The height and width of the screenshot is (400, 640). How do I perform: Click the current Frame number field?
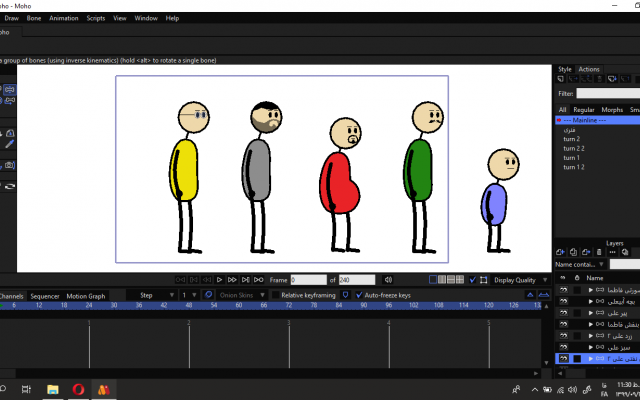click(x=309, y=280)
